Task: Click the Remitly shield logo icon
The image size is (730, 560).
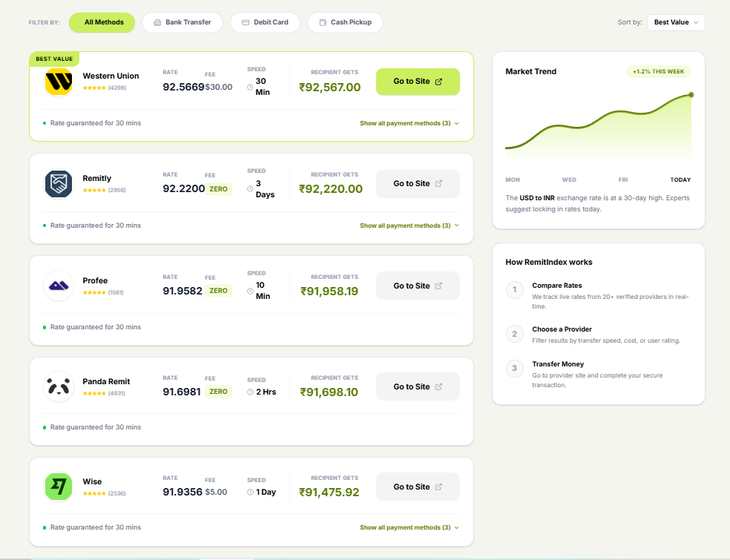Action: (x=59, y=184)
